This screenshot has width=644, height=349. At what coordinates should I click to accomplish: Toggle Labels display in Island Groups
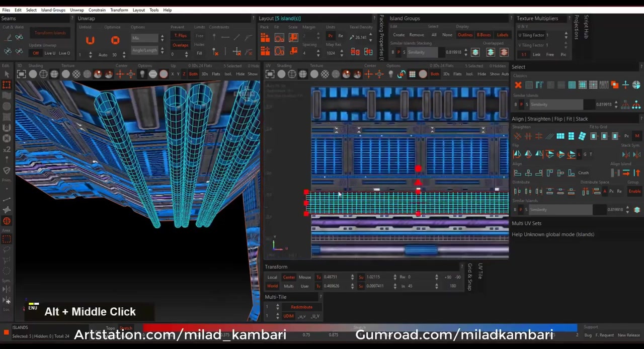503,35
